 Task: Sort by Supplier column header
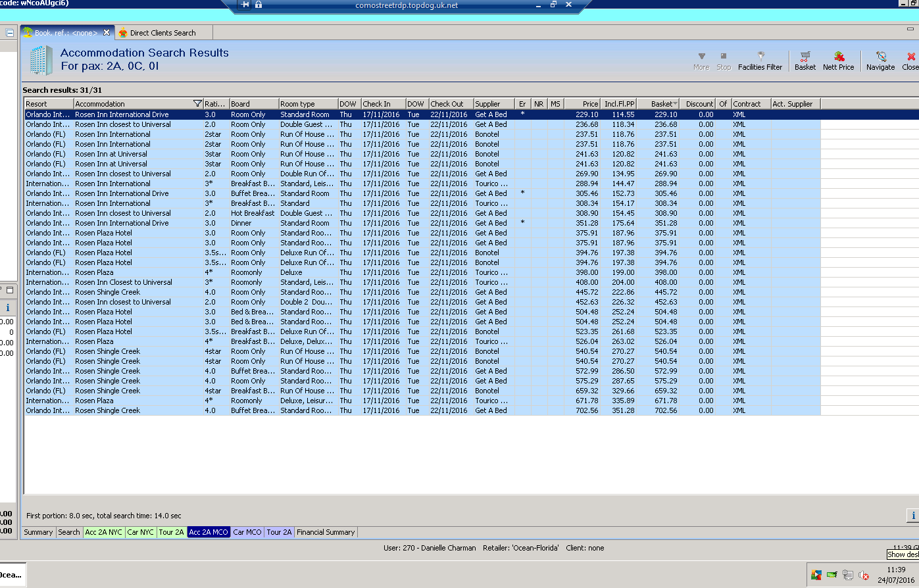click(494, 104)
